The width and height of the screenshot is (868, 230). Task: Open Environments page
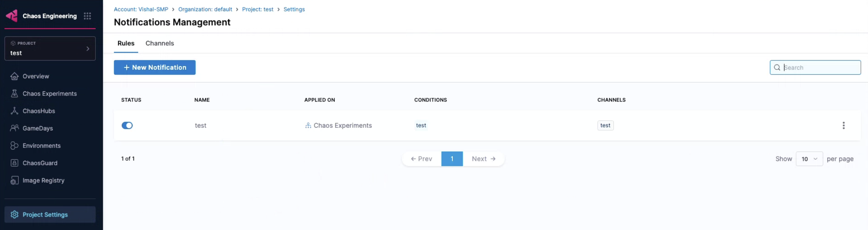41,146
